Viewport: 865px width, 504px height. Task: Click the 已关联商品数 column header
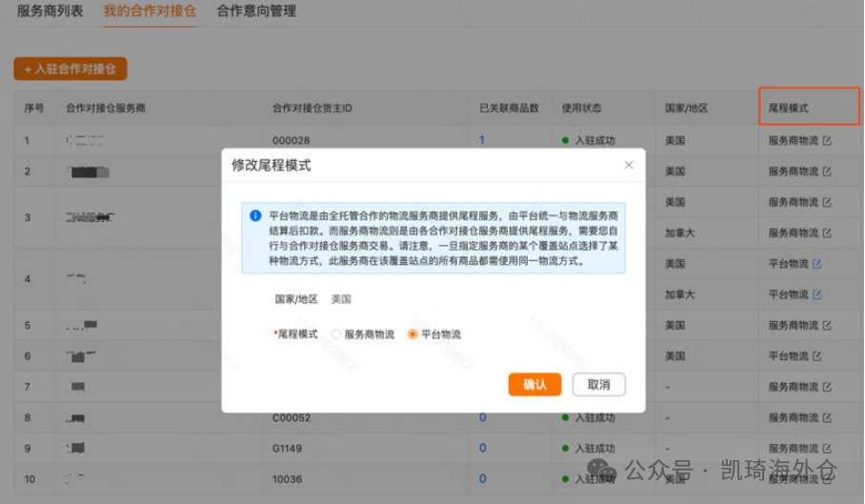(x=509, y=108)
